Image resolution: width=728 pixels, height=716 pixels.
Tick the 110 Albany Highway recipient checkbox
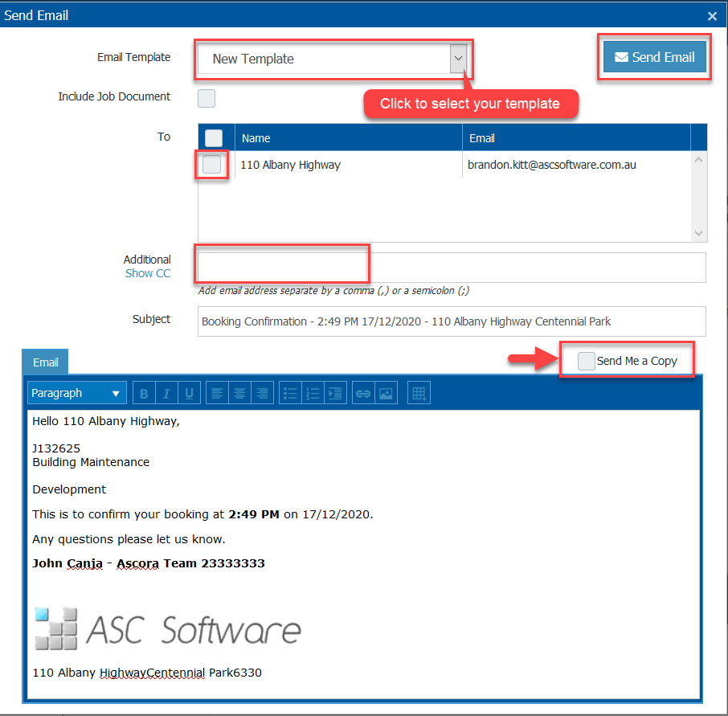click(212, 165)
